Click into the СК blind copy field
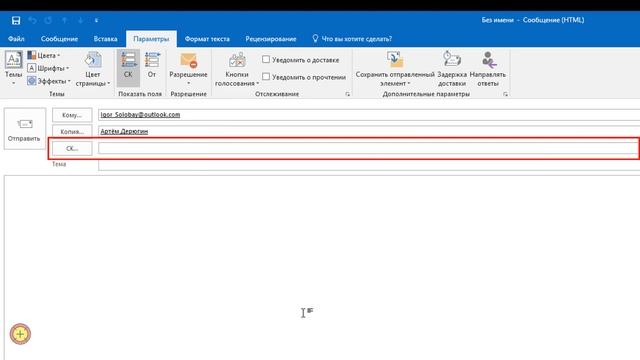 pyautogui.click(x=368, y=149)
